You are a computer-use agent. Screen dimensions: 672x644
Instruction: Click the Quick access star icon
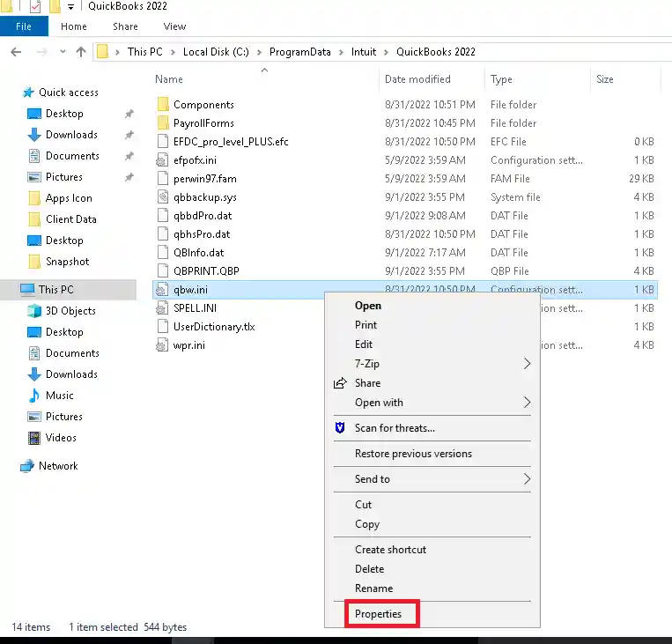28,93
